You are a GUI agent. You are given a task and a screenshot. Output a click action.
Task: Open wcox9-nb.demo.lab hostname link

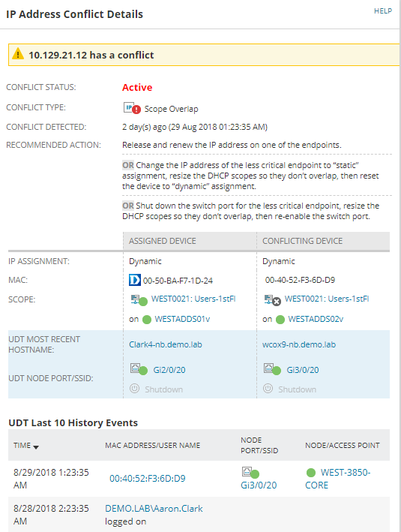tap(299, 344)
